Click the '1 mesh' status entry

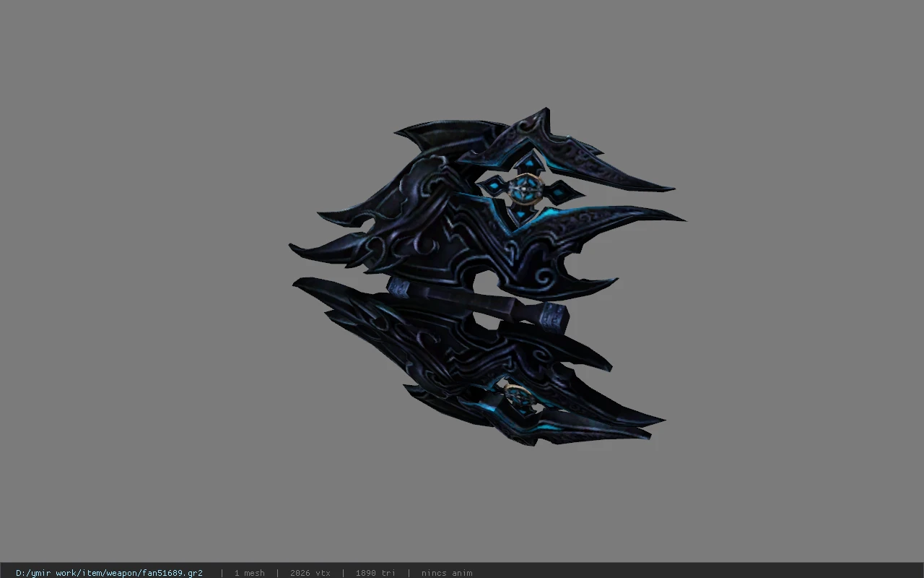tap(249, 573)
